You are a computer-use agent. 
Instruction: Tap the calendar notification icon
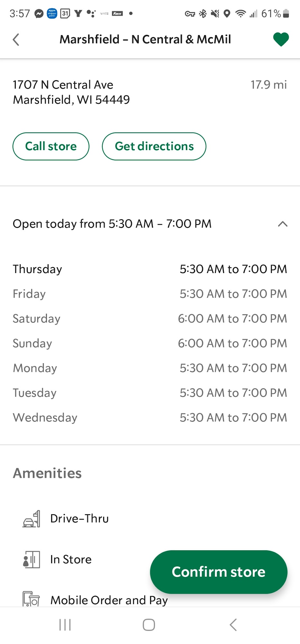click(x=65, y=14)
